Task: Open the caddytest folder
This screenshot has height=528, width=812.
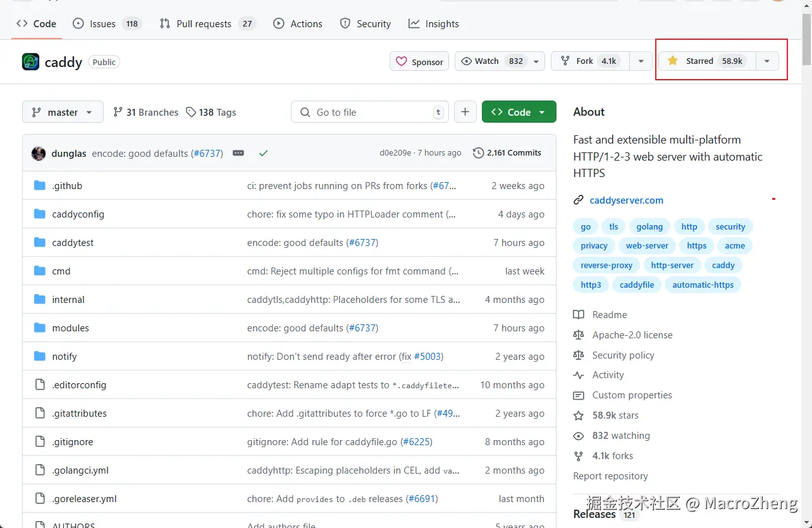Action: click(x=73, y=243)
